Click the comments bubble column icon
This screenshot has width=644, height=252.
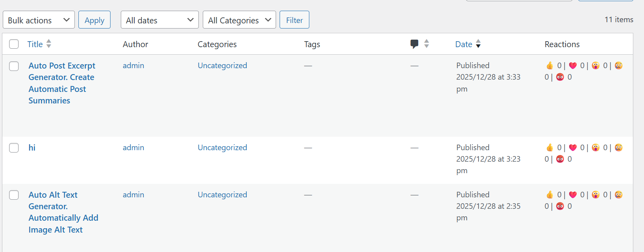(x=414, y=44)
